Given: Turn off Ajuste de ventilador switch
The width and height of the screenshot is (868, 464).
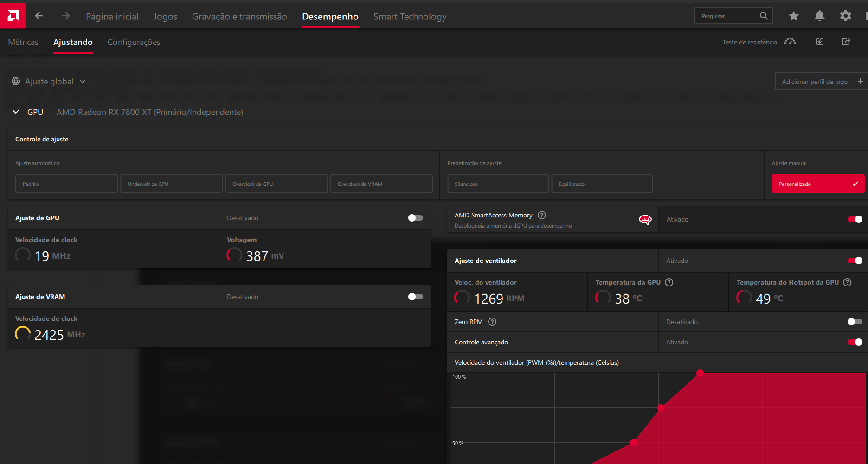Looking at the screenshot, I should [855, 261].
